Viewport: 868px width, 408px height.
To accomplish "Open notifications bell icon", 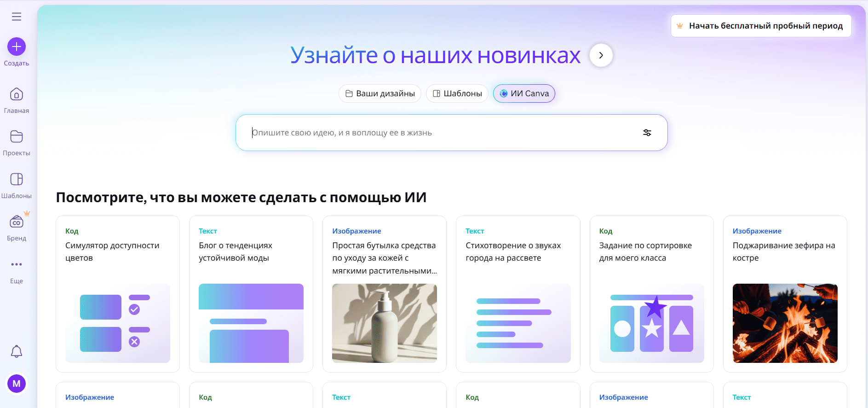I will [17, 351].
